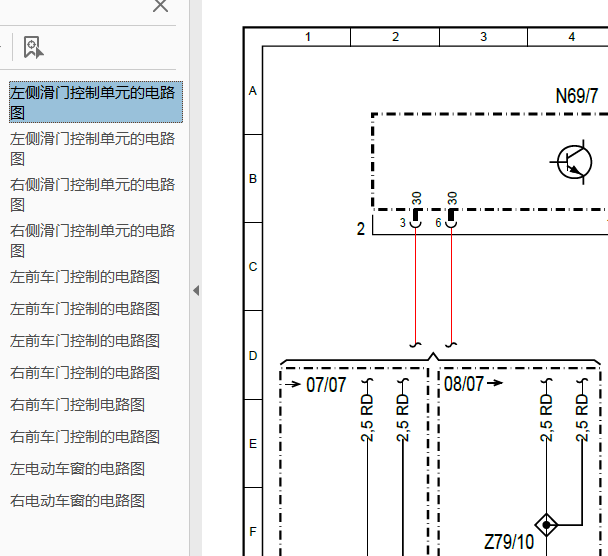608x556 pixels.
Task: Open the 右前车门控制电路图 bookmark
Action: pos(77,405)
